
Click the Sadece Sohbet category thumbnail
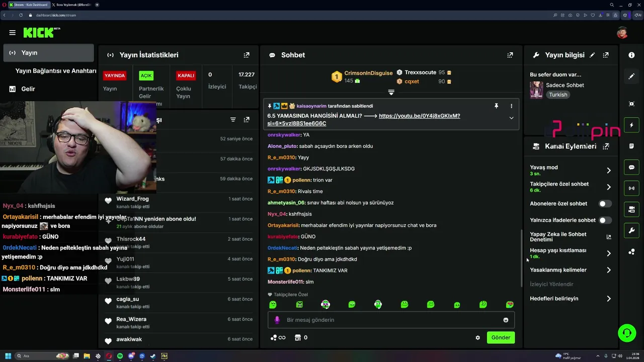coord(536,89)
